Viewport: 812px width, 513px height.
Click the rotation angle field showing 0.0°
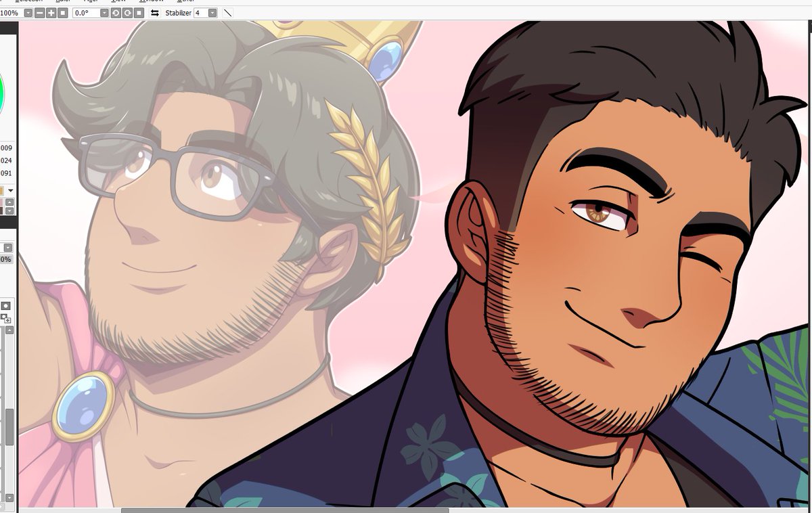86,13
